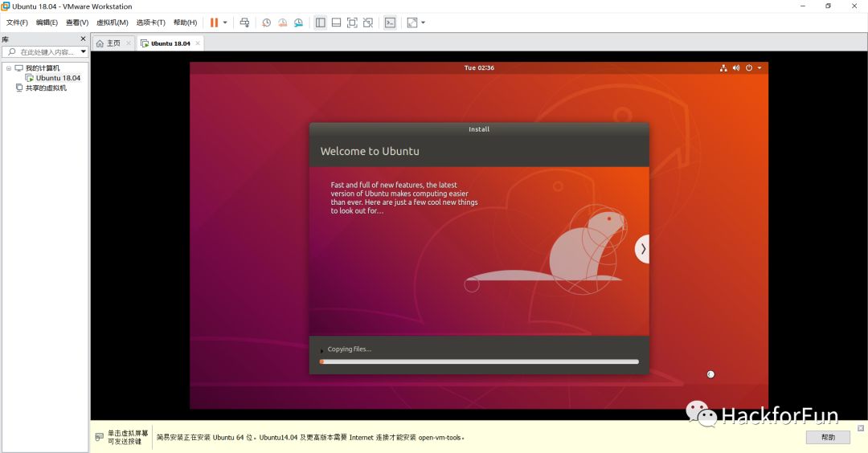868x453 pixels.
Task: Select Ubuntu 18.04 in the library tree
Action: tap(58, 78)
